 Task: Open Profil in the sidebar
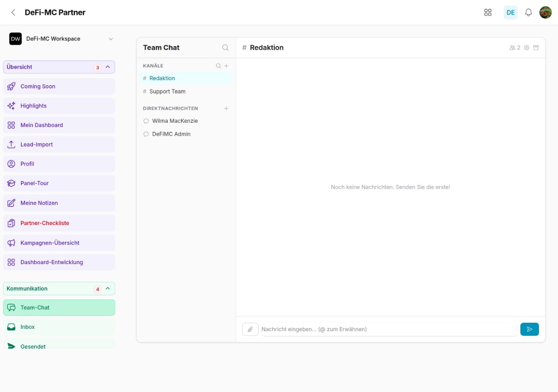[59, 164]
